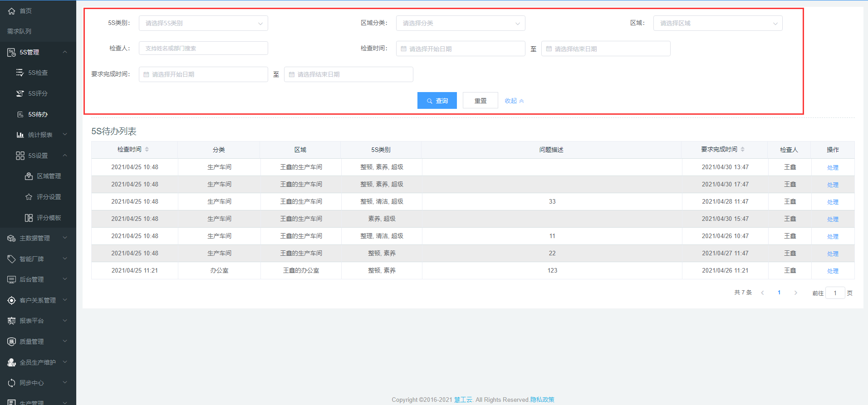Click the 评分设置 star icon
Viewport: 868px width, 405px height.
point(29,197)
